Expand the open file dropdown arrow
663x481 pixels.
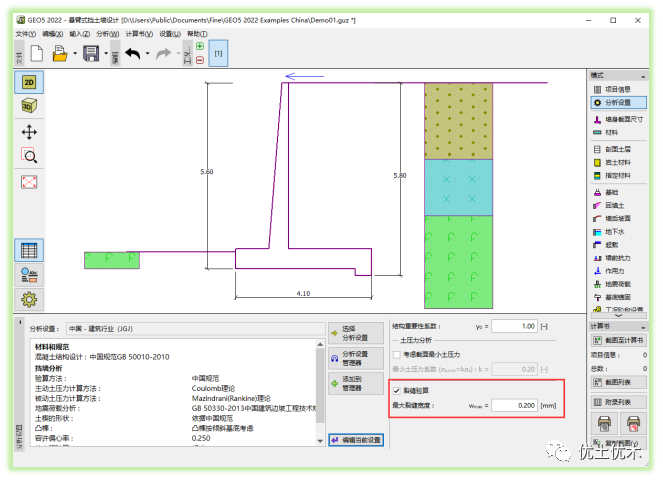[75, 54]
